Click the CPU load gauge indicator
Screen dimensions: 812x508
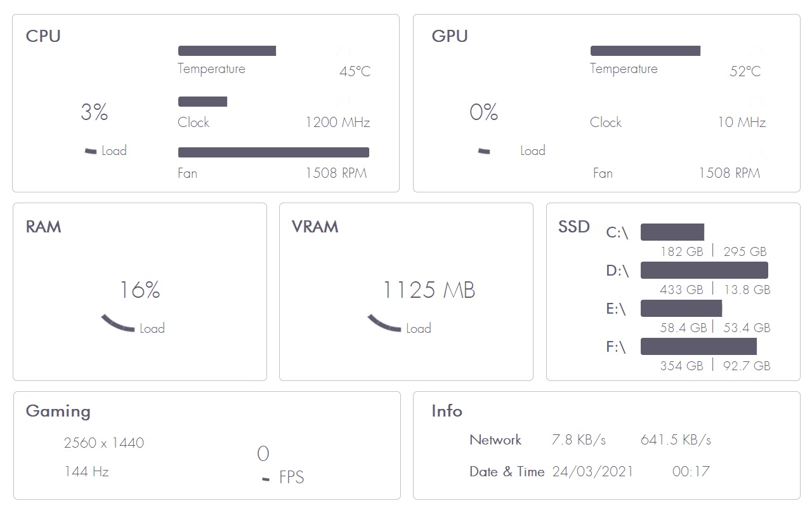(91, 151)
